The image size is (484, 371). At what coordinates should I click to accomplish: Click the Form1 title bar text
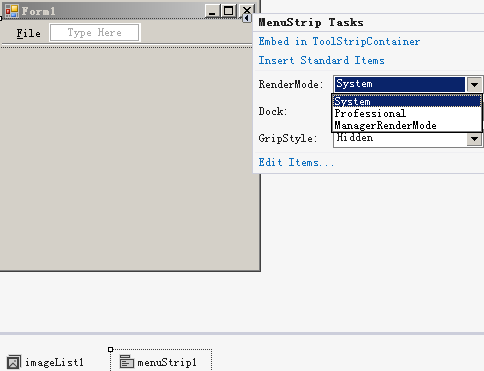38,11
